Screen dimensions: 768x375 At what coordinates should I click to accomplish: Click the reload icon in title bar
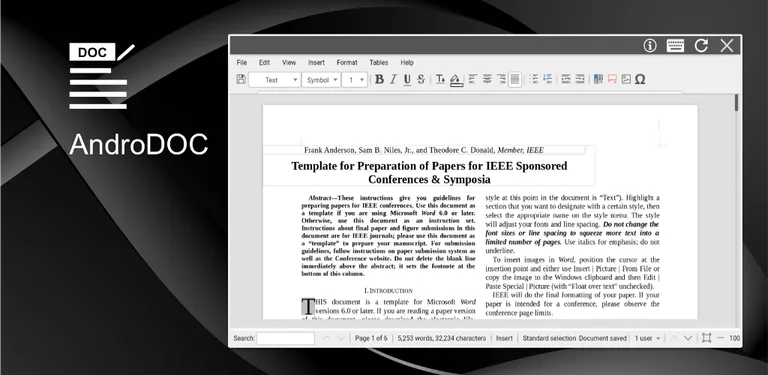(701, 46)
